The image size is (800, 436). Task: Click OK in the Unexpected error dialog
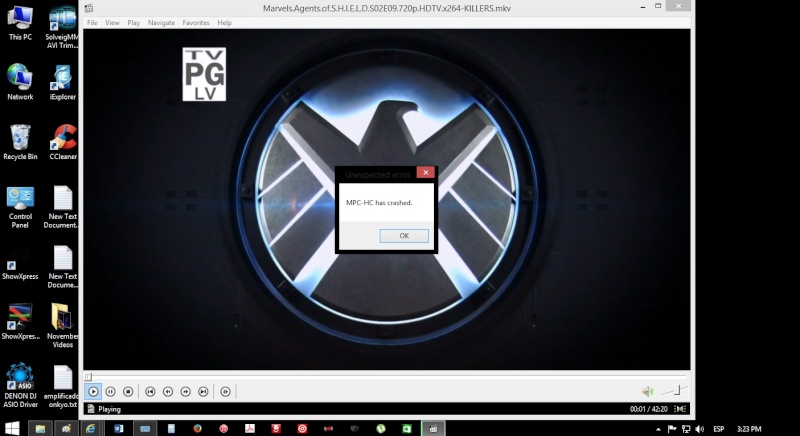pyautogui.click(x=404, y=236)
